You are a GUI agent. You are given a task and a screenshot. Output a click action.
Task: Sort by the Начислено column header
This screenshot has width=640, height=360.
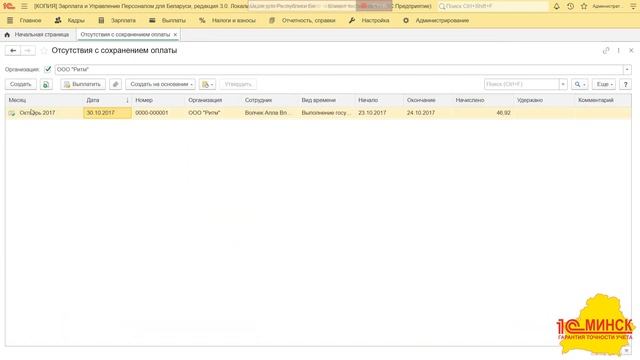(482, 100)
